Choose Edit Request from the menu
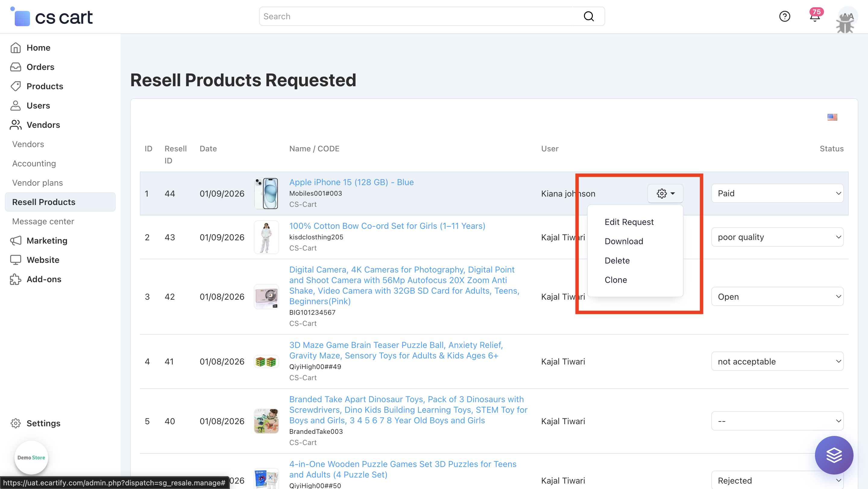868x489 pixels. (x=629, y=222)
